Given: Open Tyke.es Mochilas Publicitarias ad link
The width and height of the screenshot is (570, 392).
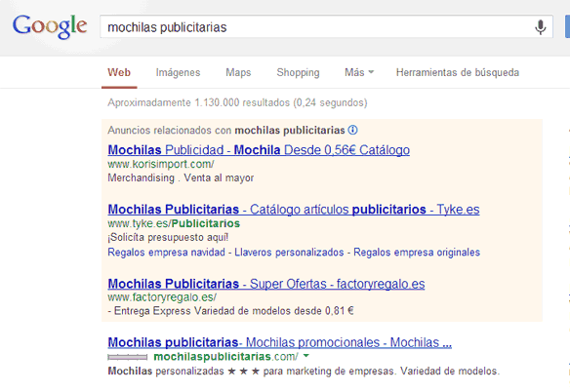Looking at the screenshot, I should pyautogui.click(x=294, y=210).
